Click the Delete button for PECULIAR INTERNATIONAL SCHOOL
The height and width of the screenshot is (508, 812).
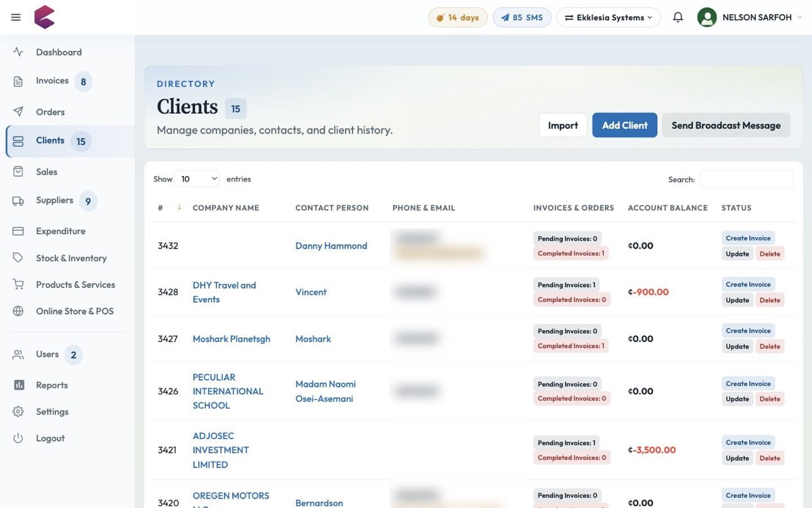[x=769, y=399]
